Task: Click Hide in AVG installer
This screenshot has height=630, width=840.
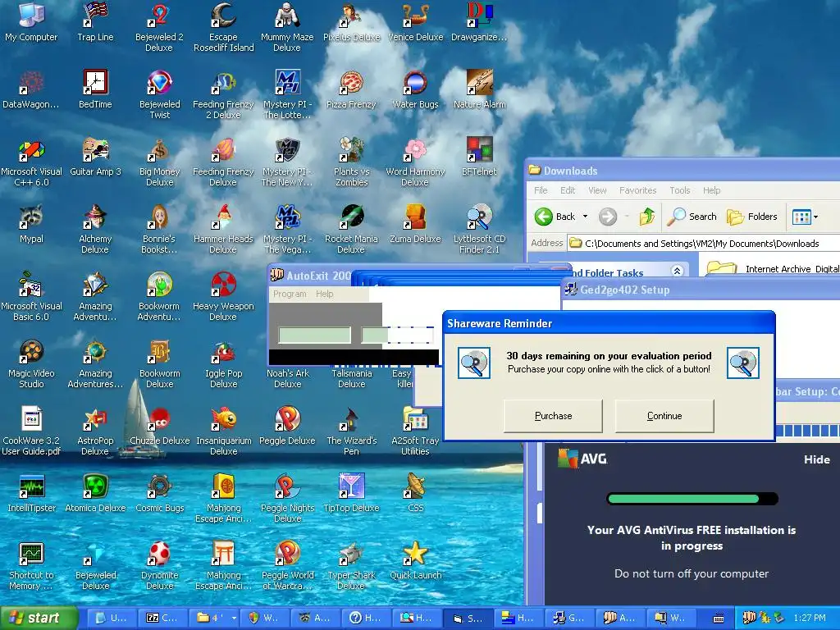Action: point(816,459)
